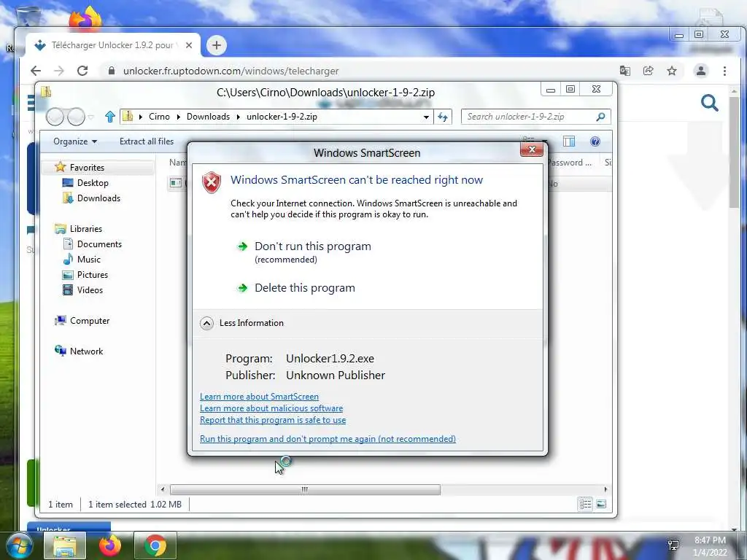Select Network in the navigation pane
The width and height of the screenshot is (747, 560).
point(86,351)
